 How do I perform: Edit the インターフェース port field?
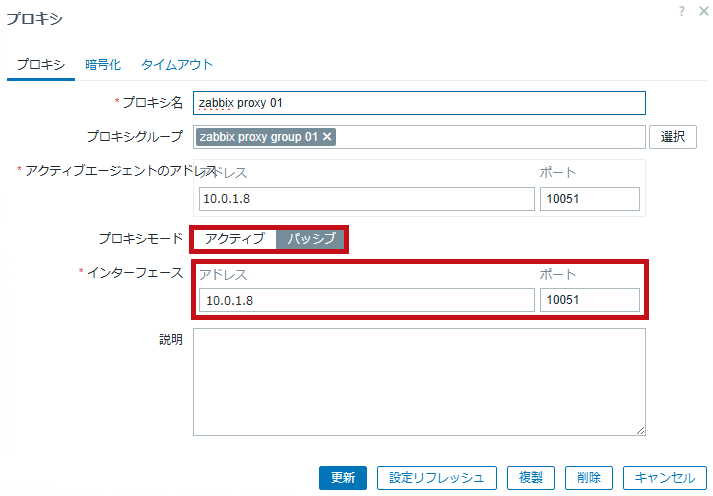pyautogui.click(x=590, y=300)
